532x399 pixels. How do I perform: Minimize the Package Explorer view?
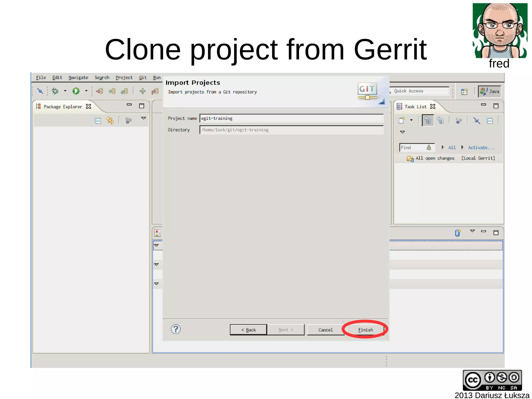click(x=129, y=104)
